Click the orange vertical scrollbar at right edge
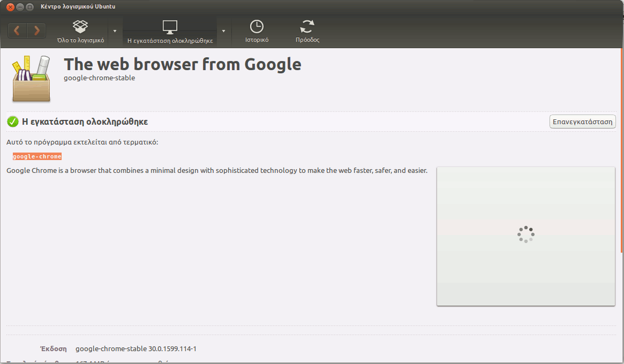This screenshot has height=364, width=624. pyautogui.click(x=622, y=150)
